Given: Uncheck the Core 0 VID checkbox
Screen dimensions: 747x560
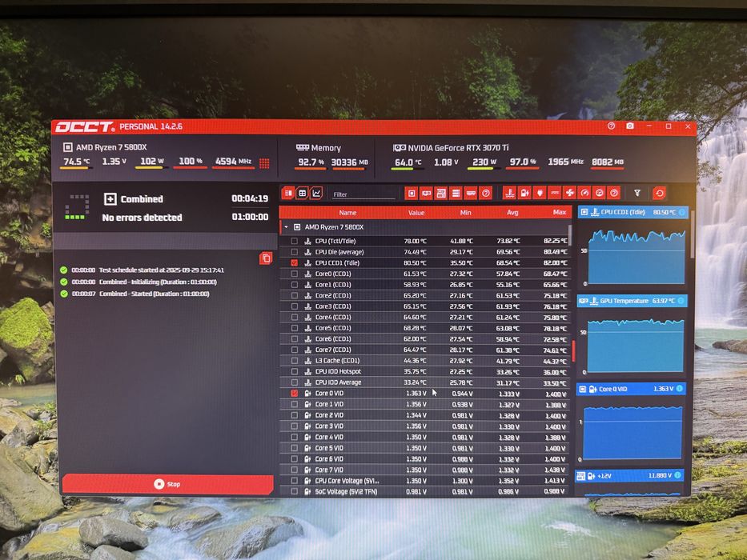Looking at the screenshot, I should pyautogui.click(x=295, y=394).
